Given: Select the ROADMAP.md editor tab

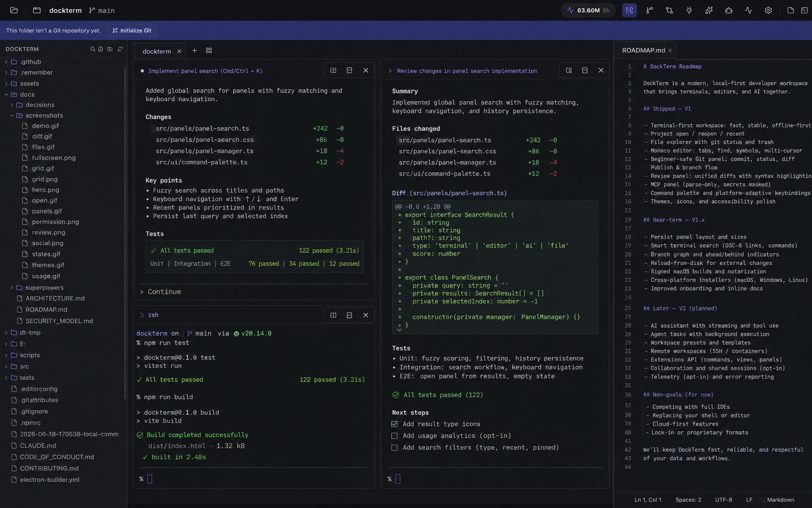Looking at the screenshot, I should 644,50.
